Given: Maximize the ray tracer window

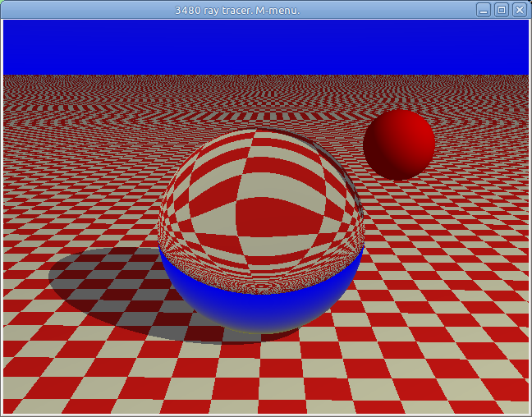Looking at the screenshot, I should click(502, 10).
